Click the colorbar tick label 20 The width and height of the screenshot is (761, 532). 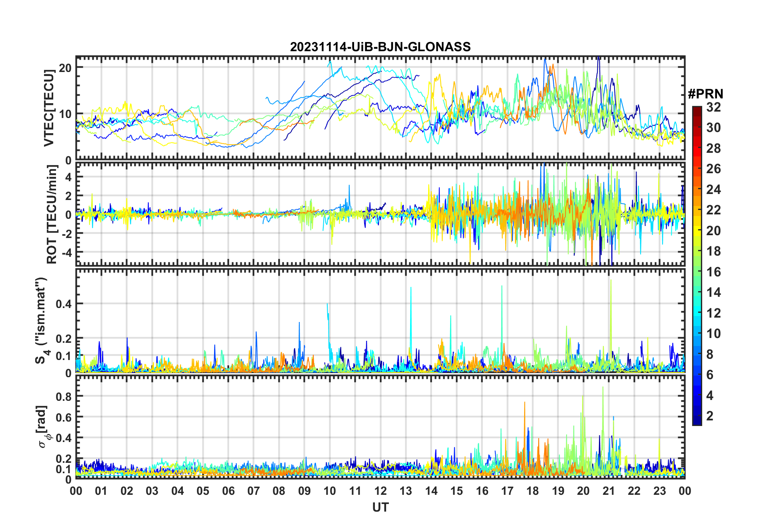713,231
